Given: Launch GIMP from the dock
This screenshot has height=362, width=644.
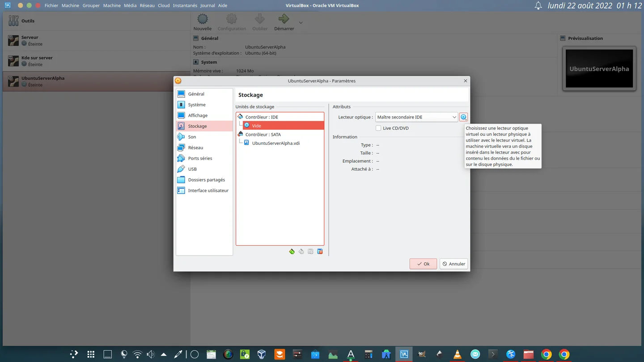Looking at the screenshot, I should click(x=421, y=354).
